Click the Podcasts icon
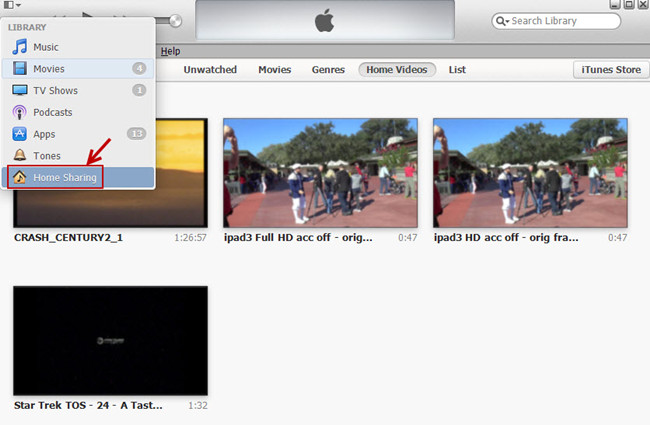Viewport: 650px width, 425px height. (x=19, y=112)
